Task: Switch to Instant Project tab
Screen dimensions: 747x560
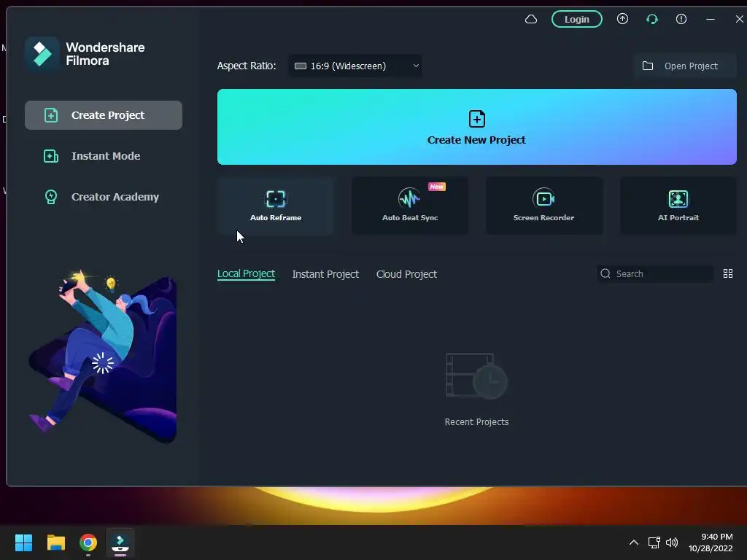Action: (x=325, y=274)
